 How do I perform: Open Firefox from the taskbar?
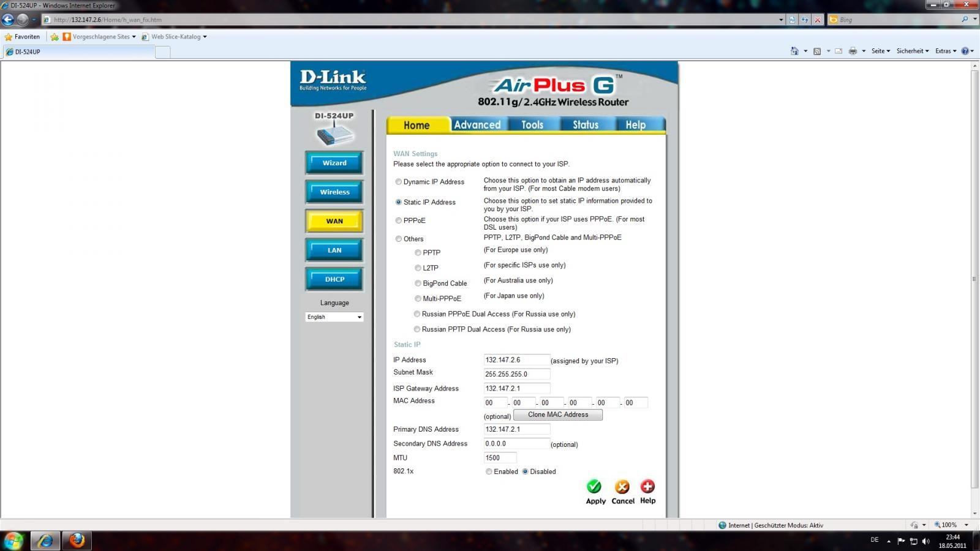click(77, 541)
